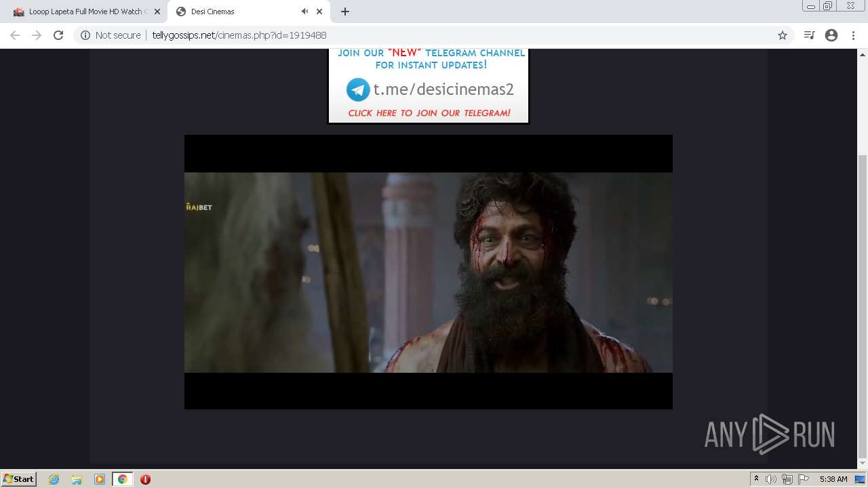Click the RAJBET logo in video
This screenshot has height=488, width=868.
point(199,207)
